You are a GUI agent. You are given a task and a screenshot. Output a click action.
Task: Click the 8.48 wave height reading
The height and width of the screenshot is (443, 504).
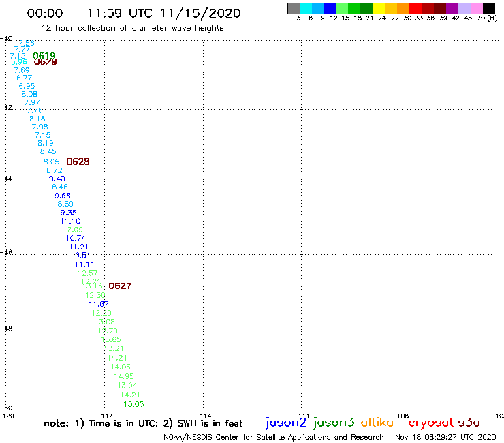pos(60,187)
